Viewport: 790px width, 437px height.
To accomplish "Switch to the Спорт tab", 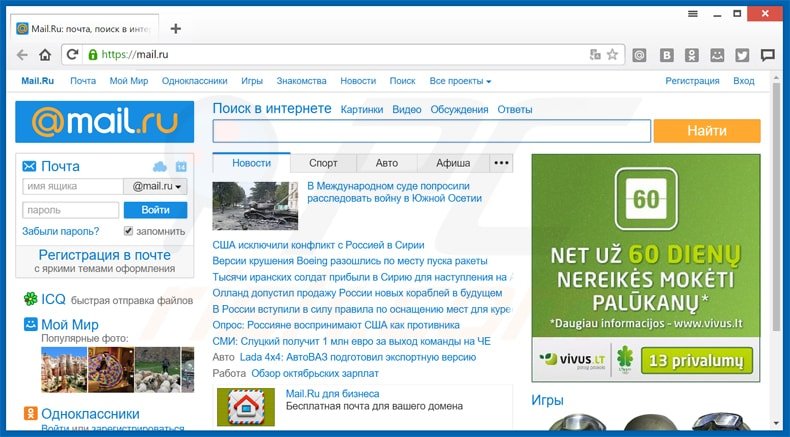I will 323,163.
